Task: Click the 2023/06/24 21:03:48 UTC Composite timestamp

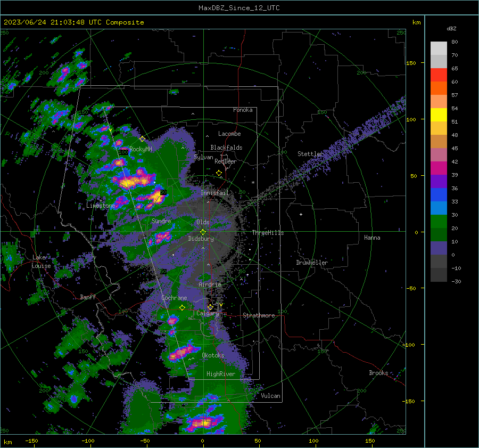Action: 74,22
